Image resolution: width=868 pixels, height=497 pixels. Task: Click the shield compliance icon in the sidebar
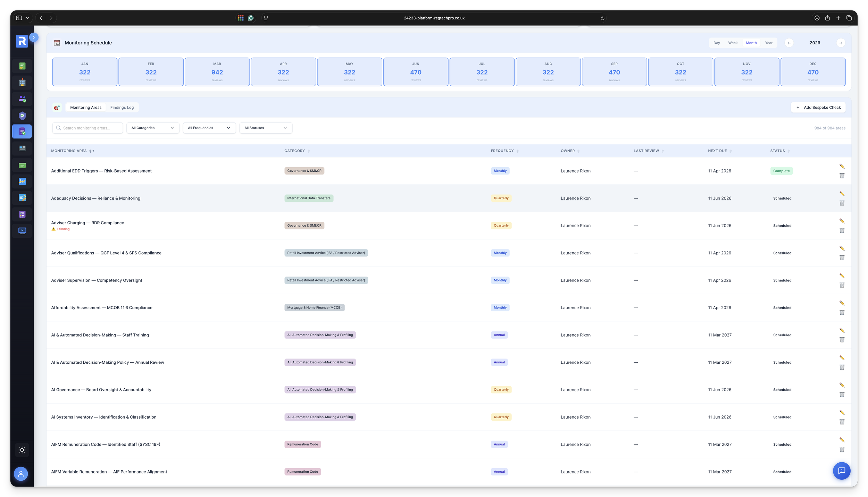[x=22, y=116]
